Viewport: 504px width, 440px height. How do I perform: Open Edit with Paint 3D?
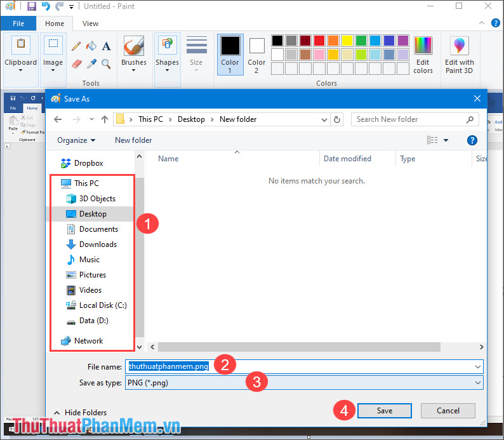[x=459, y=55]
